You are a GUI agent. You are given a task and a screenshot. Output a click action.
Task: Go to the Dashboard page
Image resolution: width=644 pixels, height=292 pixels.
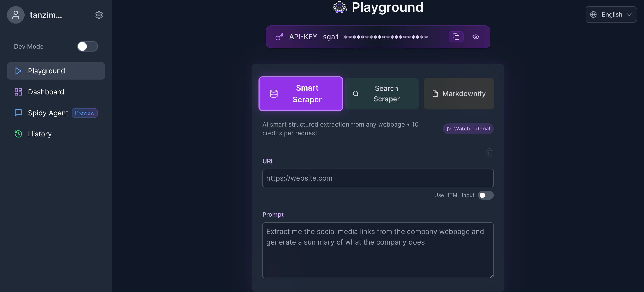(56, 92)
